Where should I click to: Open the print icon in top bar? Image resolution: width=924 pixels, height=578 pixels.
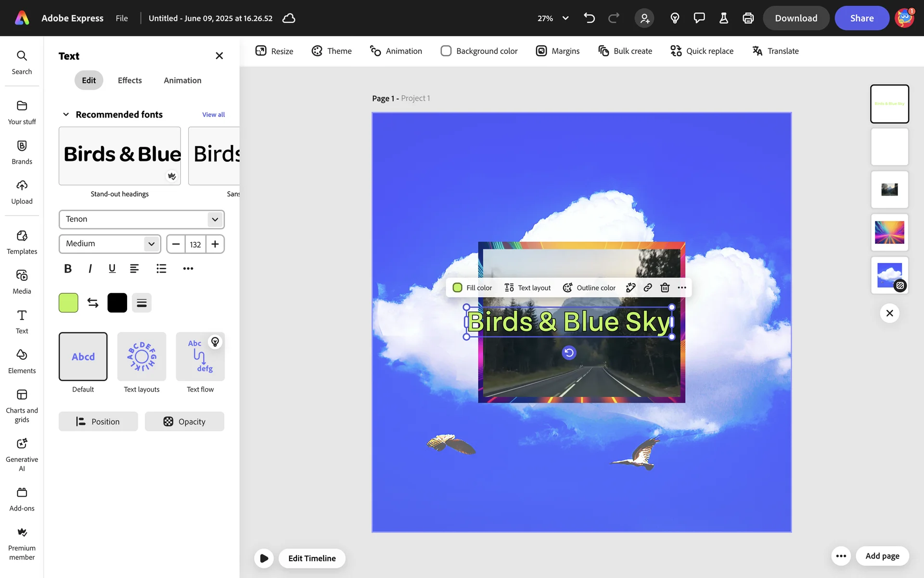click(748, 18)
